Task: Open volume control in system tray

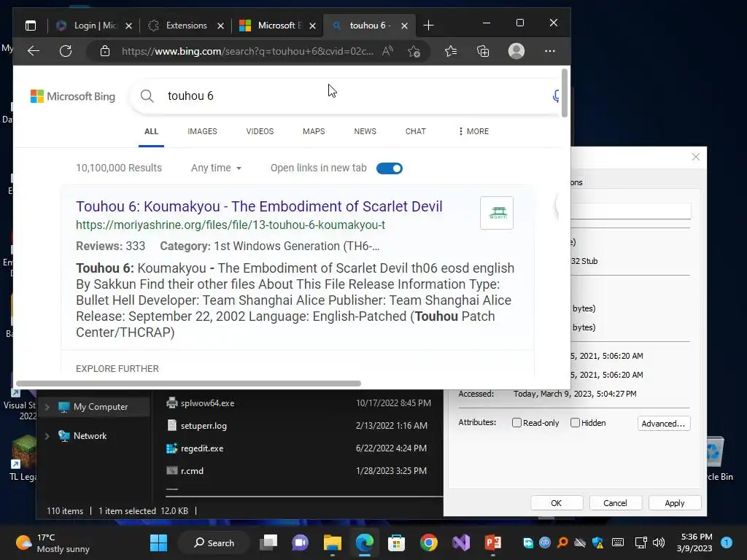Action: point(659,542)
